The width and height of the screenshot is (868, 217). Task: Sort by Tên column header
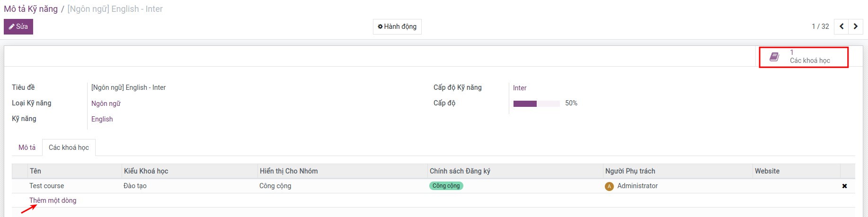[x=35, y=171]
